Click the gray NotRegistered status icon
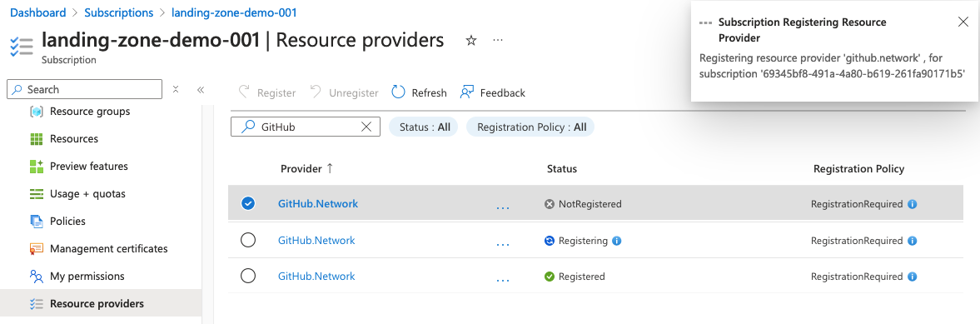Viewport: 980px width, 324px height. coord(550,204)
